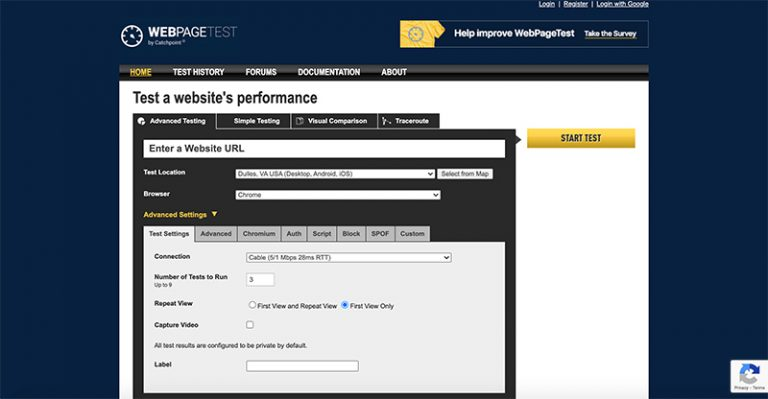Click the WEBPAGETEST wordmark text
The image size is (768, 399).
point(192,32)
